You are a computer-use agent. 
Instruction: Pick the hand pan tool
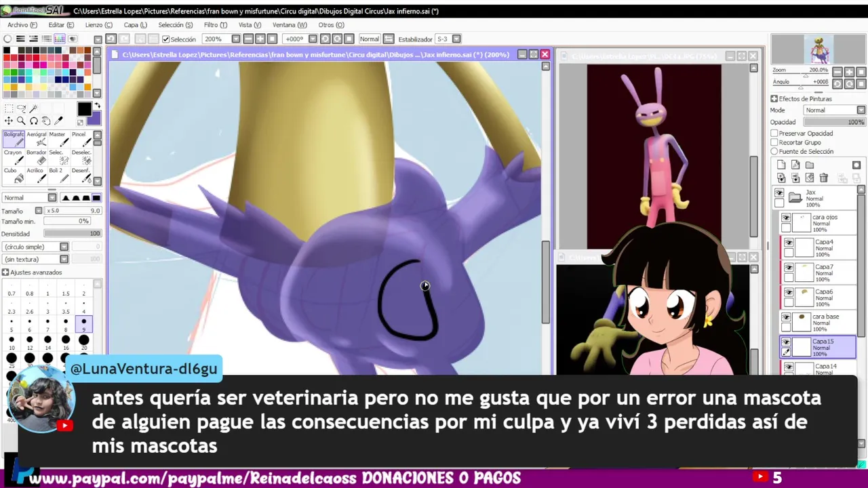(46, 121)
